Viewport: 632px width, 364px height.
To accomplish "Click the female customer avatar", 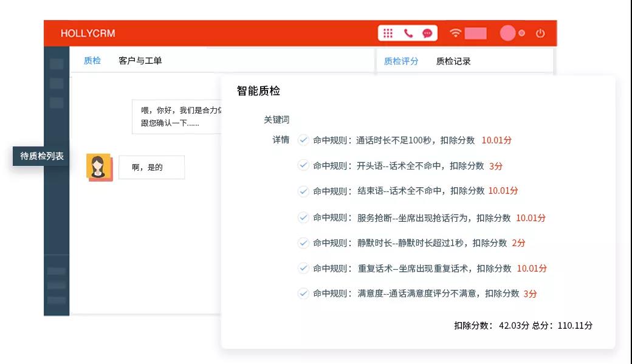I will pos(99,167).
